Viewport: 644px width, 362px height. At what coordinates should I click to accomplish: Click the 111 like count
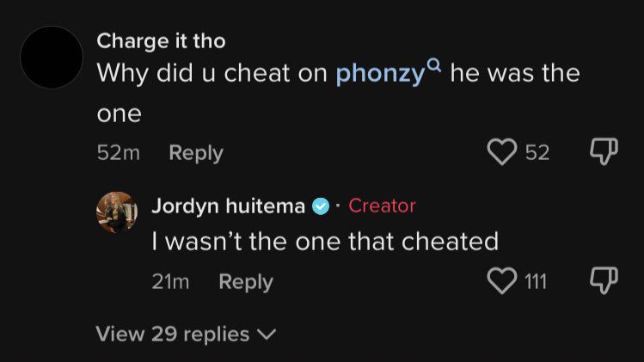coord(536,282)
